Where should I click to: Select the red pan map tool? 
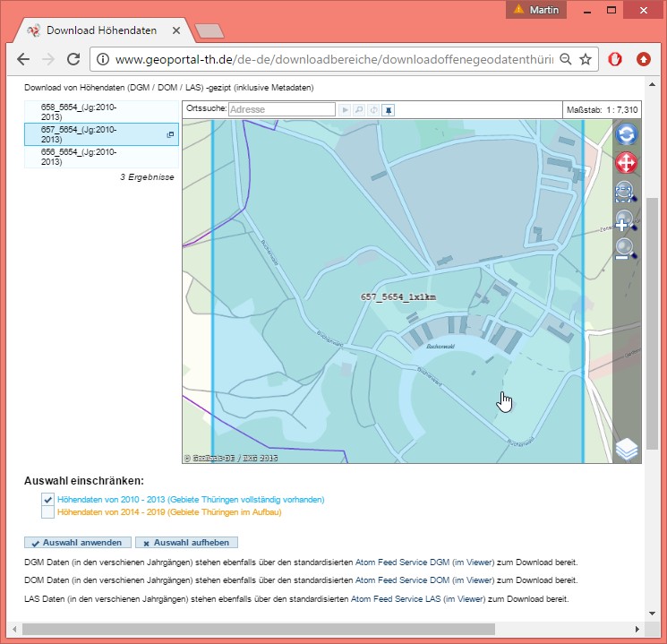coord(626,163)
